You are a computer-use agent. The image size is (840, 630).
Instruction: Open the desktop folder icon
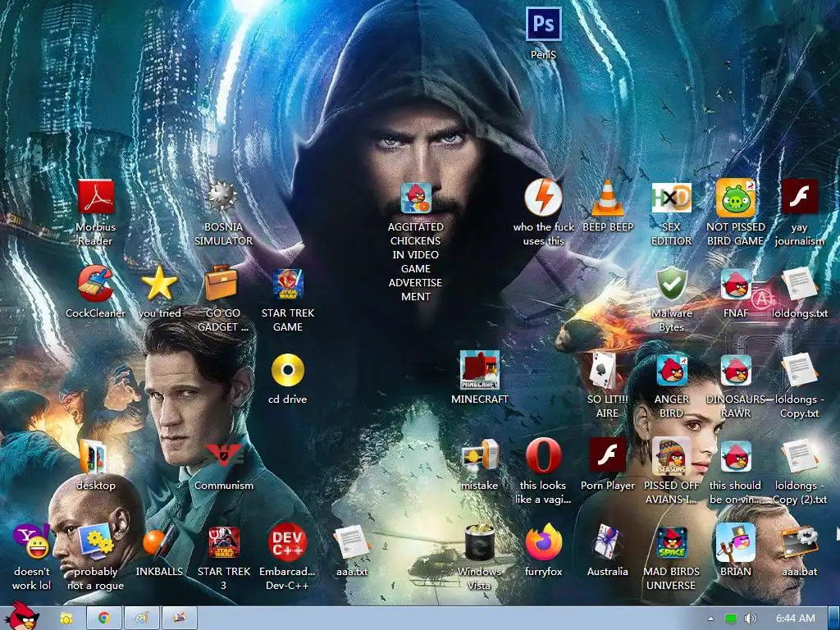point(93,456)
